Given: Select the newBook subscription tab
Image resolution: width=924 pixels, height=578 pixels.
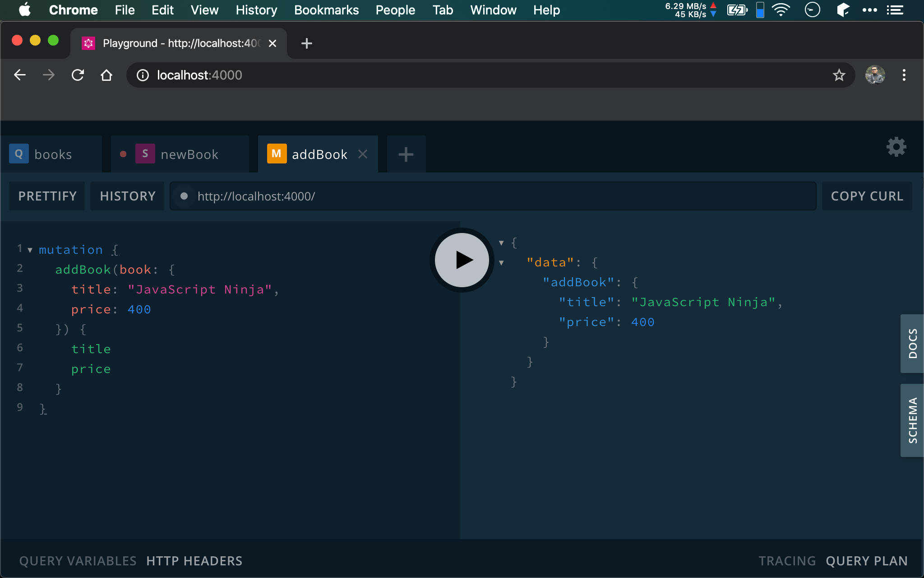Looking at the screenshot, I should pos(189,154).
